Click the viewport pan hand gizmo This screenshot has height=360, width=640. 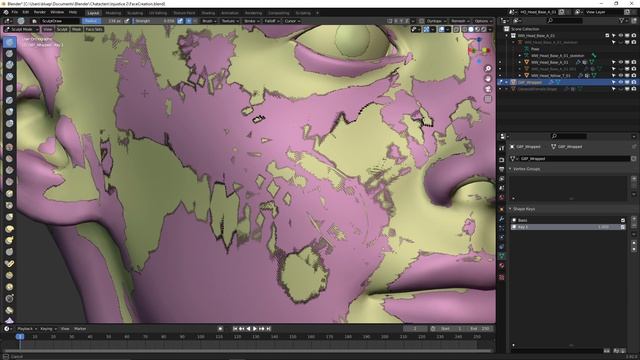[488, 79]
